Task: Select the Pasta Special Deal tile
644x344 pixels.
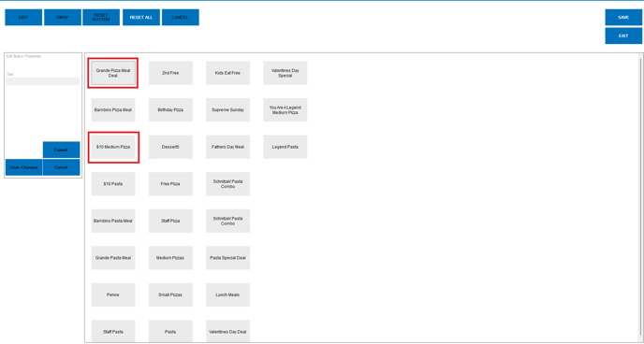Action: (228, 258)
